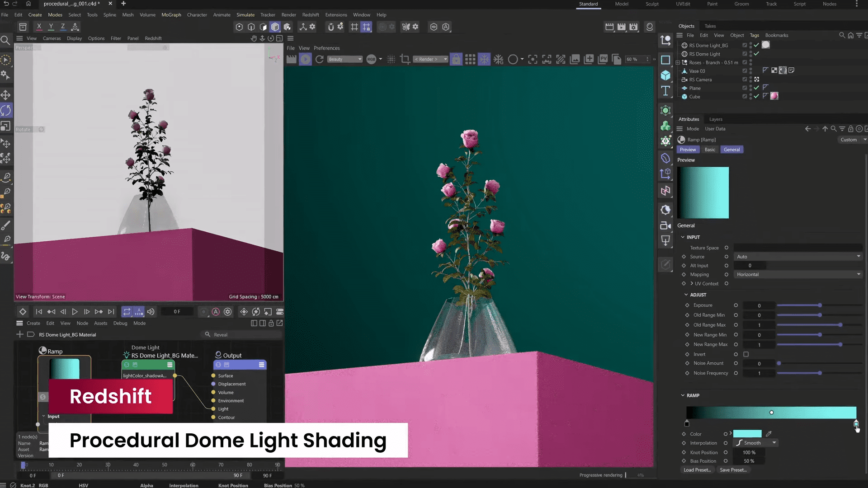868x488 pixels.
Task: Switch to the Basic attribute tab
Action: pyautogui.click(x=709, y=150)
